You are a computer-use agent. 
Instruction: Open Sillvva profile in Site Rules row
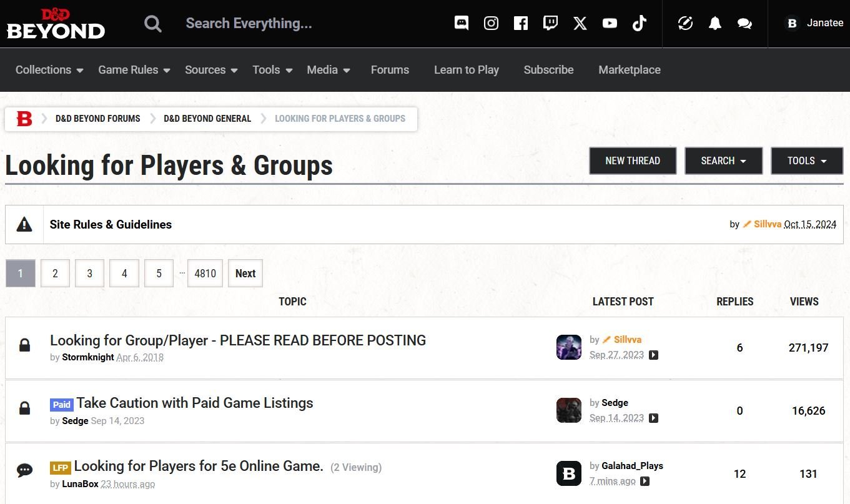[768, 224]
